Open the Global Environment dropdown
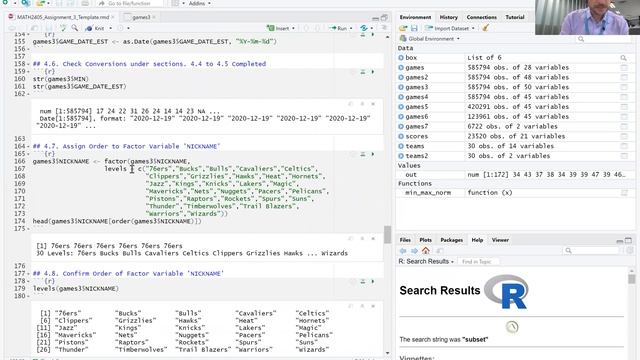The width and height of the screenshot is (640, 360). (x=430, y=39)
